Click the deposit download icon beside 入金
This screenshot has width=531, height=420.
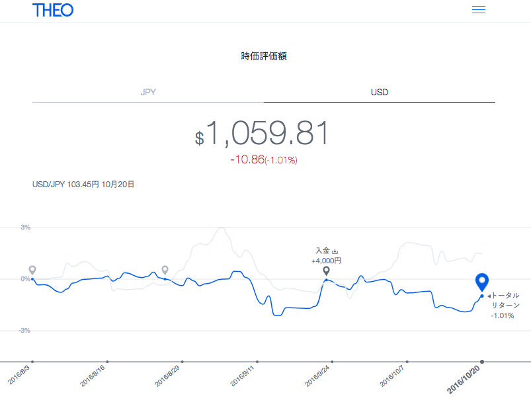point(335,251)
